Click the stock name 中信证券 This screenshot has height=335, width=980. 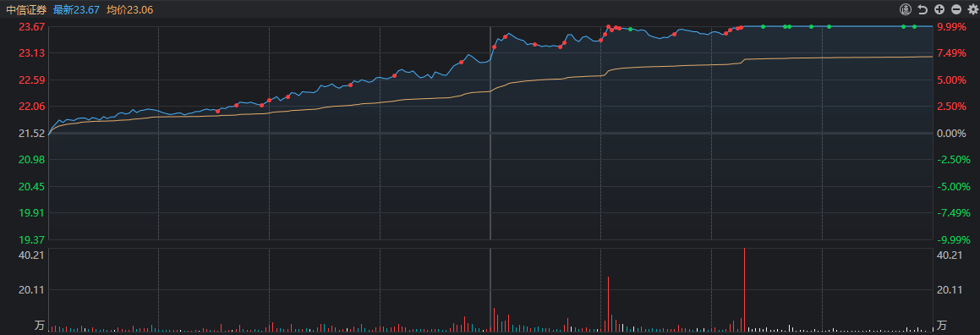[26, 10]
